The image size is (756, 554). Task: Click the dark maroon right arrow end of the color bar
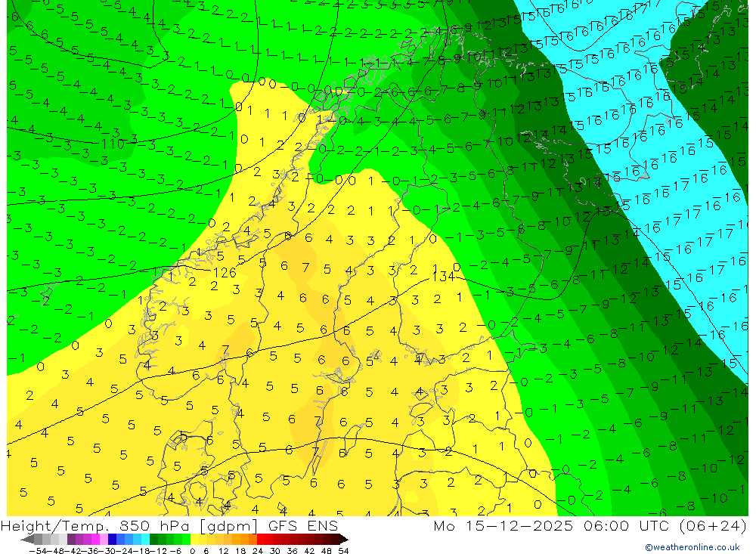[x=343, y=539]
